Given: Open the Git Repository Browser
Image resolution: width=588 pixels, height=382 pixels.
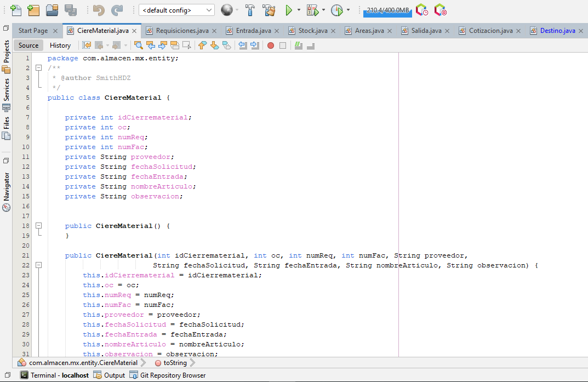Looking at the screenshot, I should (167, 375).
